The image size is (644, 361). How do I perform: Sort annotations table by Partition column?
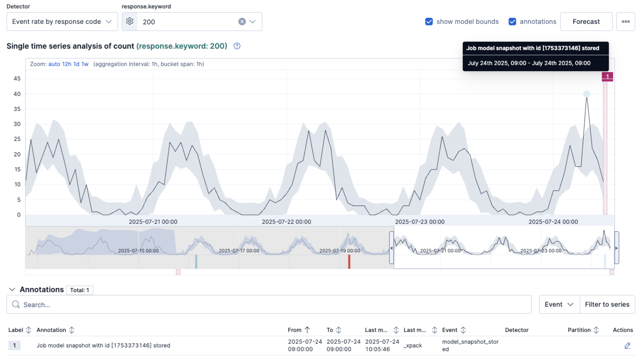[x=596, y=330]
